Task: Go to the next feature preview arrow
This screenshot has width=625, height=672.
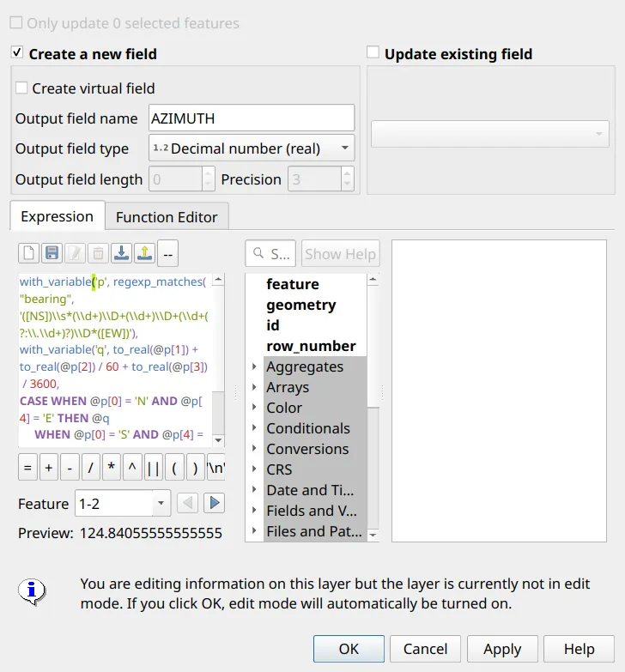Action: (215, 503)
